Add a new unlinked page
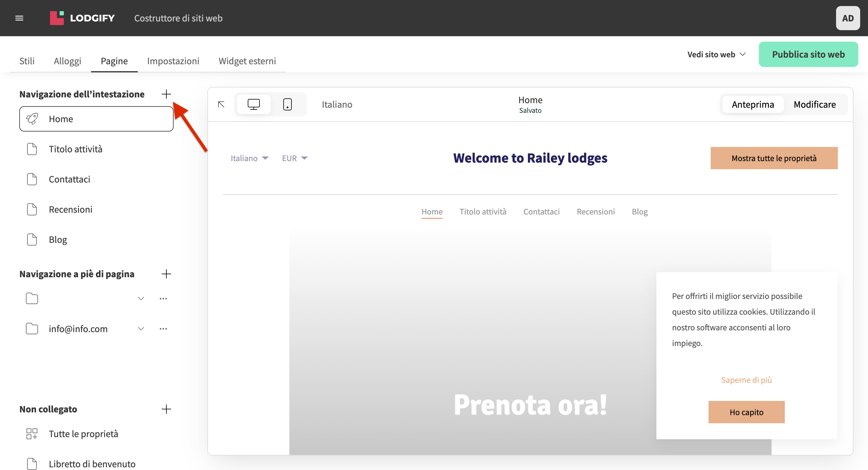868x470 pixels. [166, 409]
